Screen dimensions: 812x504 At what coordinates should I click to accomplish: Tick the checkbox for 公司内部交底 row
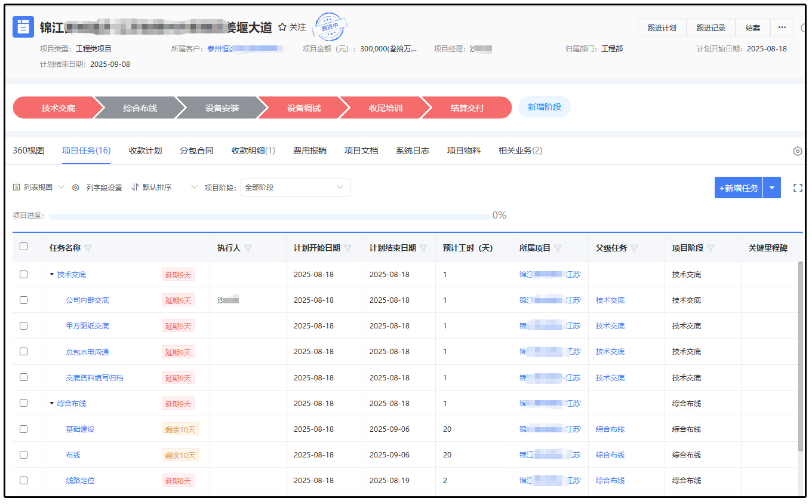pos(23,300)
